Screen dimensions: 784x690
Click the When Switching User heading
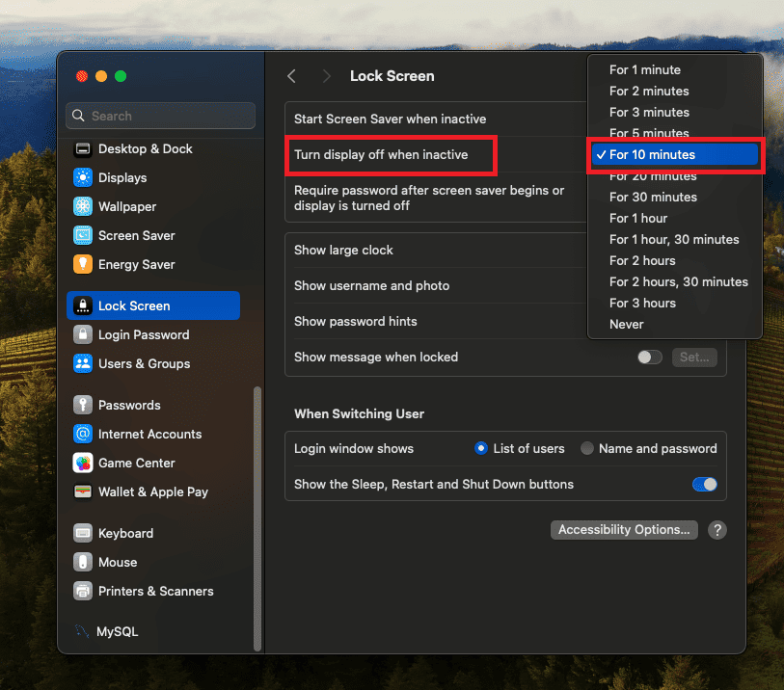point(359,413)
